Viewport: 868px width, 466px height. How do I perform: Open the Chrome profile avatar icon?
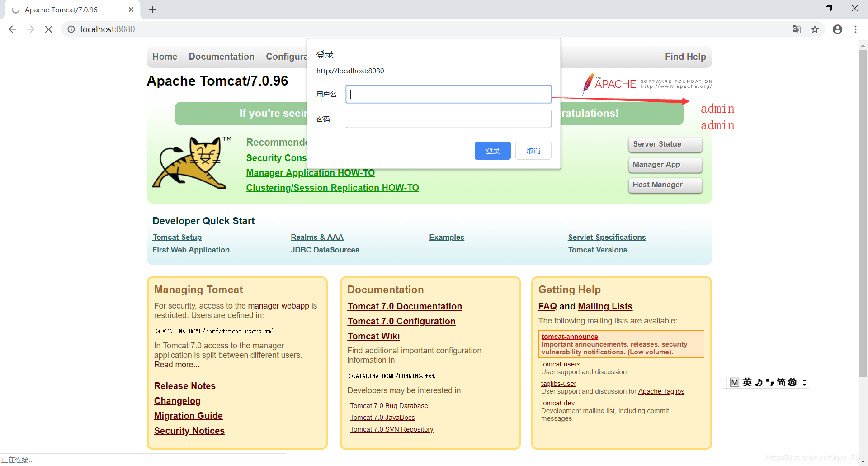pos(837,29)
